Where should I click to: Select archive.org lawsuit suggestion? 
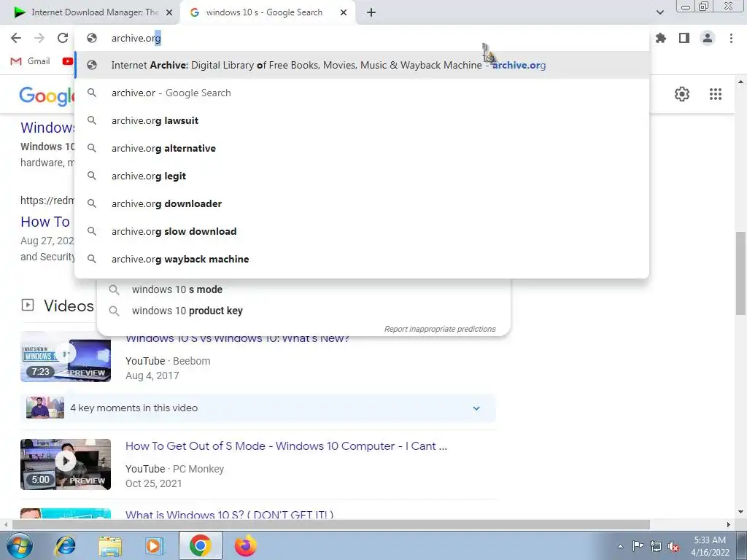coord(362,120)
